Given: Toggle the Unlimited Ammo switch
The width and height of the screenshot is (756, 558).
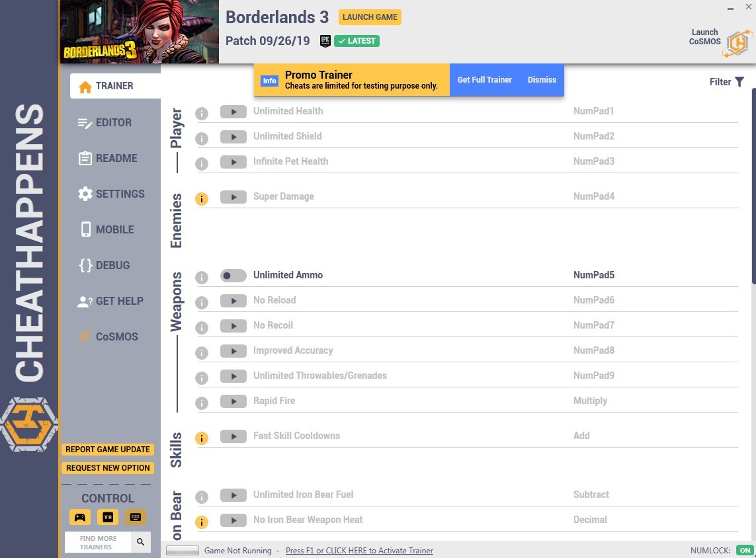Looking at the screenshot, I should [233, 275].
